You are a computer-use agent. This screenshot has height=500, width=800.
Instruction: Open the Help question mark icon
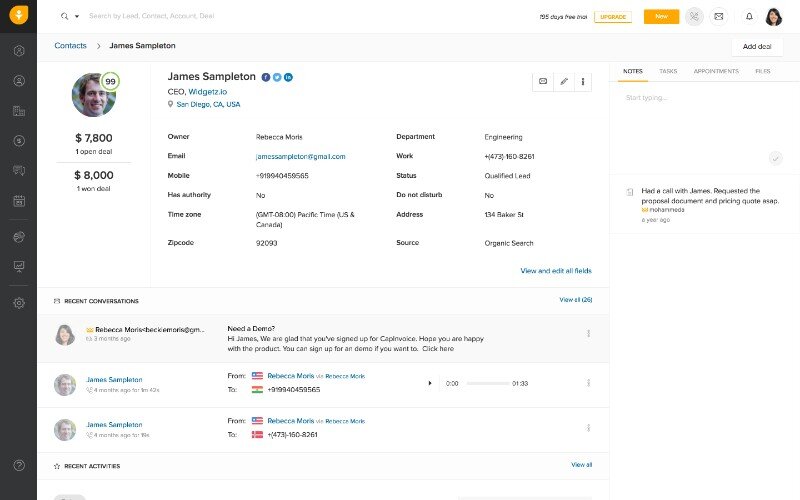point(18,465)
